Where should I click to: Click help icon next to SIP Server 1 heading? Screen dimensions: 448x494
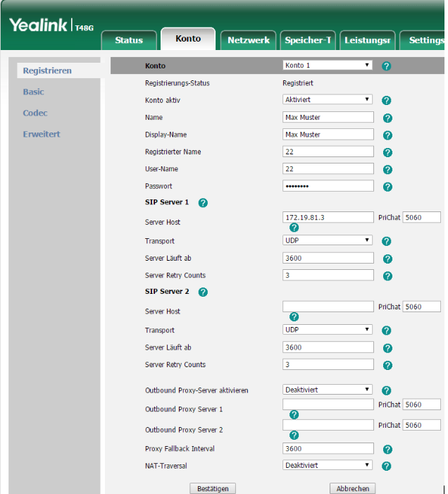(203, 202)
